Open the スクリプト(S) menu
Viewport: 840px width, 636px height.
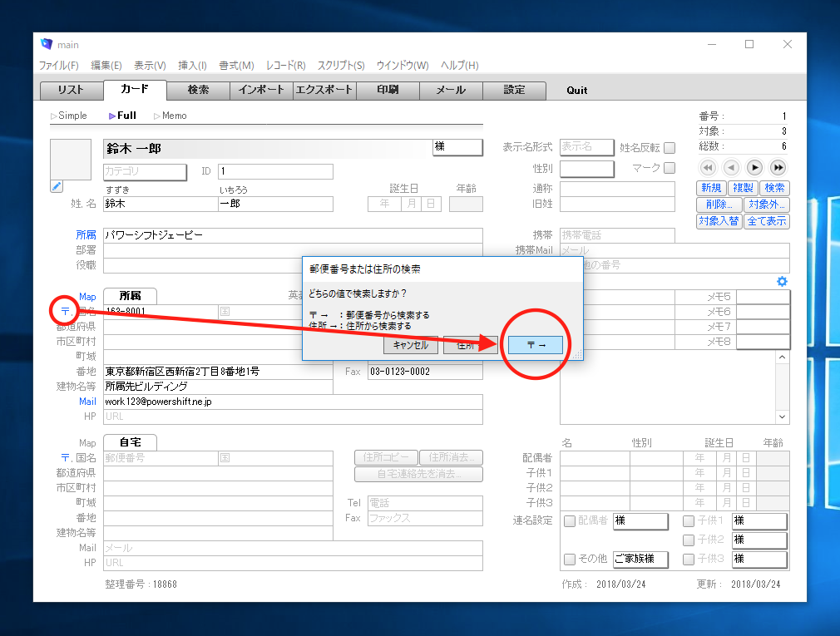point(341,66)
